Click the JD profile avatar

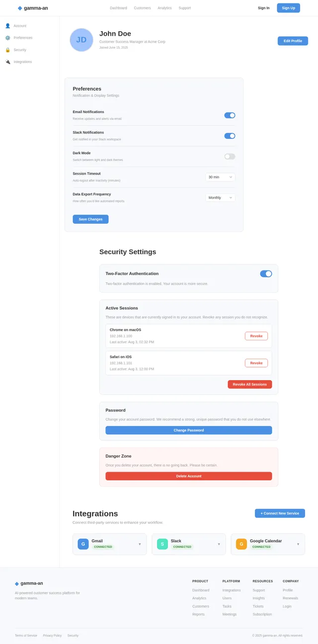pos(81,40)
